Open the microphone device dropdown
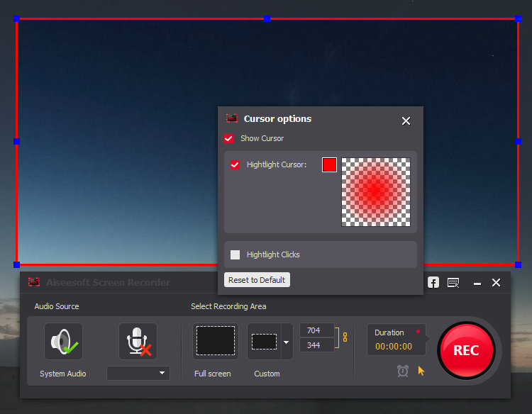The width and height of the screenshot is (532, 414). pos(138,373)
